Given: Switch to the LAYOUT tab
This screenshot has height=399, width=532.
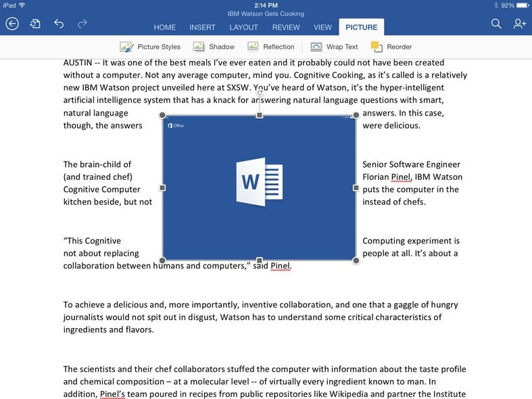Looking at the screenshot, I should pos(243,28).
